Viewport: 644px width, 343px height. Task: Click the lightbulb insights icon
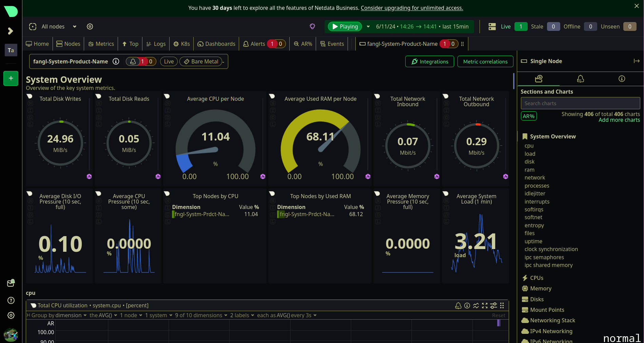312,26
